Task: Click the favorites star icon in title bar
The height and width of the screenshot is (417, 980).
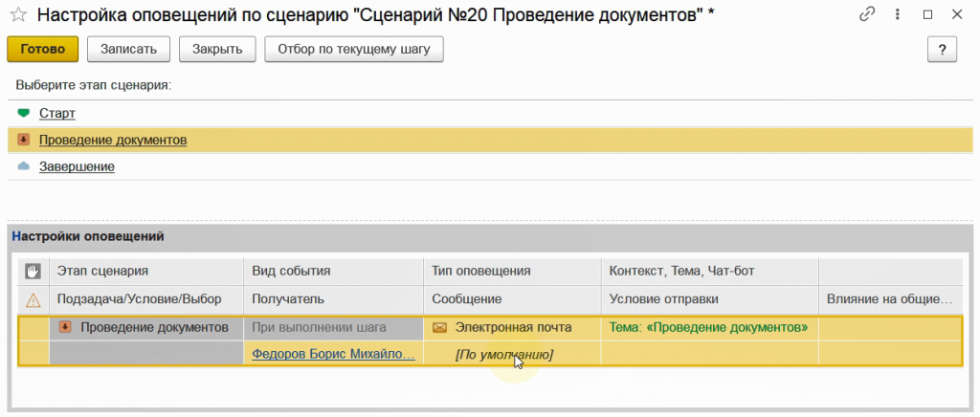Action: tap(16, 14)
